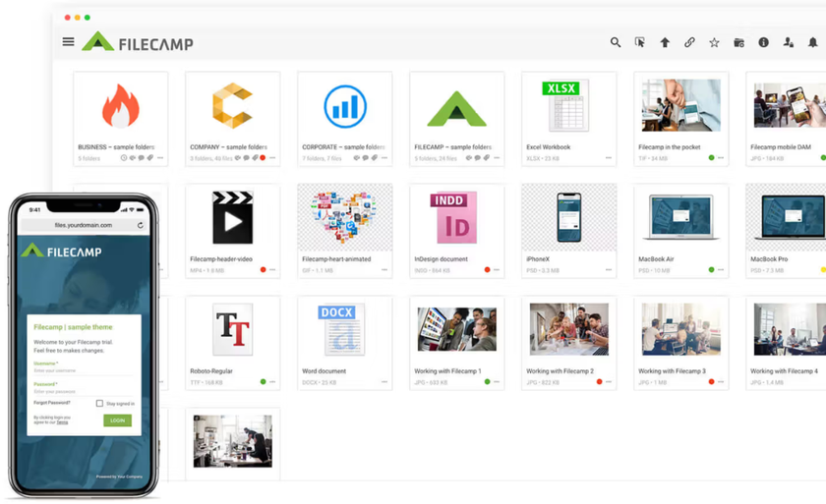Open CORPORATE sample folders chart icon
The height and width of the screenshot is (504, 826).
click(x=345, y=106)
